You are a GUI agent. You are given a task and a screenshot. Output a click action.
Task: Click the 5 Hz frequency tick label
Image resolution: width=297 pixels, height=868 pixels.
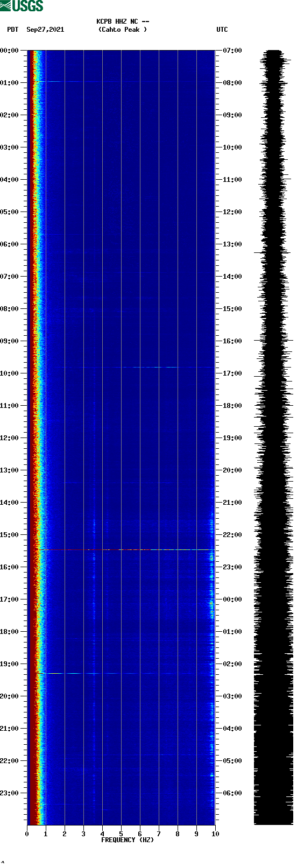(121, 834)
